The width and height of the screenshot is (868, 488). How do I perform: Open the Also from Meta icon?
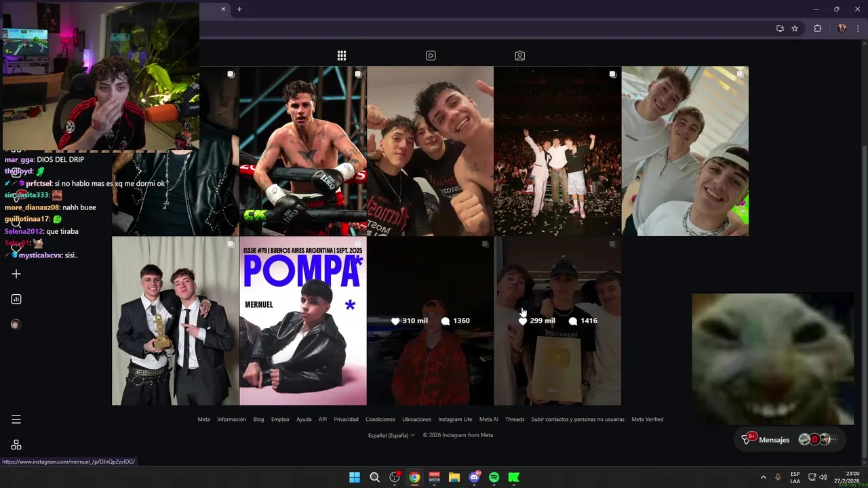tap(16, 445)
